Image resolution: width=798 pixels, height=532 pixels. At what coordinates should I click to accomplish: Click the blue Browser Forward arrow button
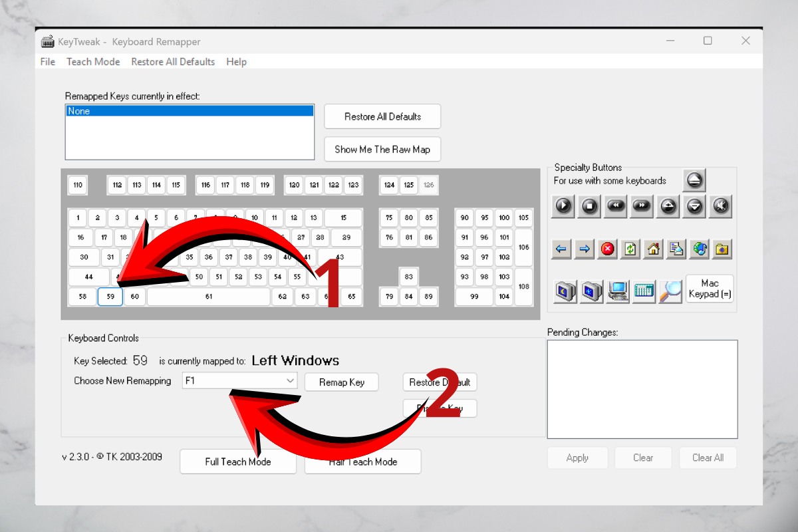pyautogui.click(x=585, y=249)
